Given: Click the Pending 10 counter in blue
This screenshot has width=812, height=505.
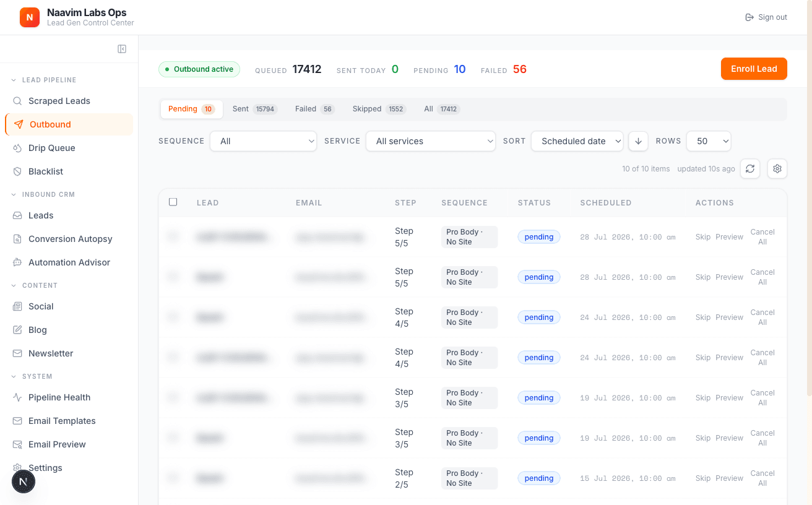Looking at the screenshot, I should coord(439,69).
